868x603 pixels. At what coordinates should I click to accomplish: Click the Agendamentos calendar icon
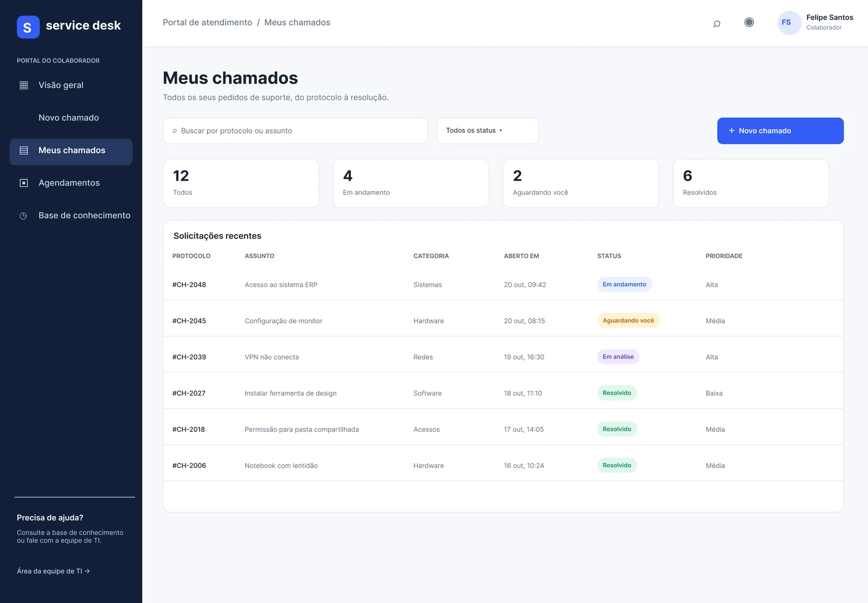click(24, 183)
